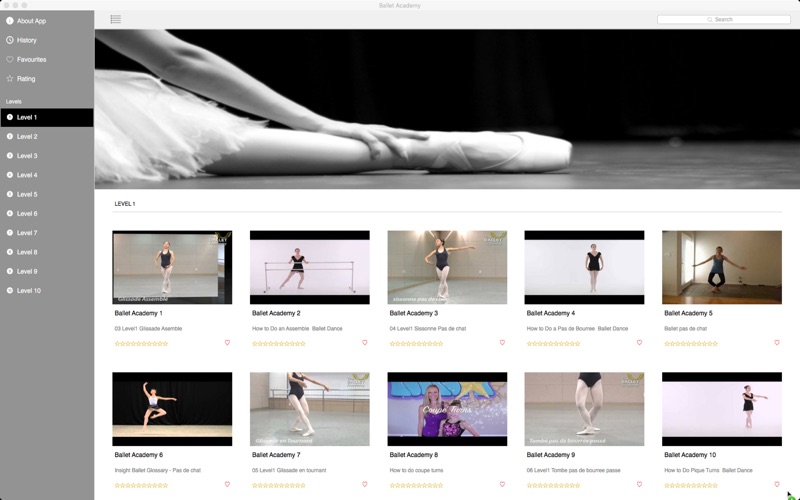Click "How to do coupe turns" description

tap(416, 470)
